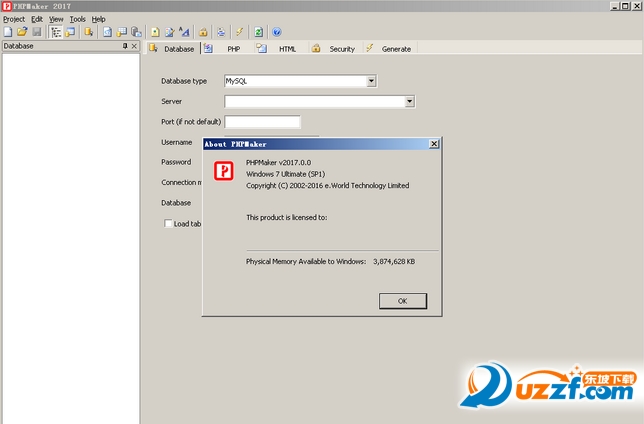Open the Edit menu
The width and height of the screenshot is (644, 424).
pos(37,19)
